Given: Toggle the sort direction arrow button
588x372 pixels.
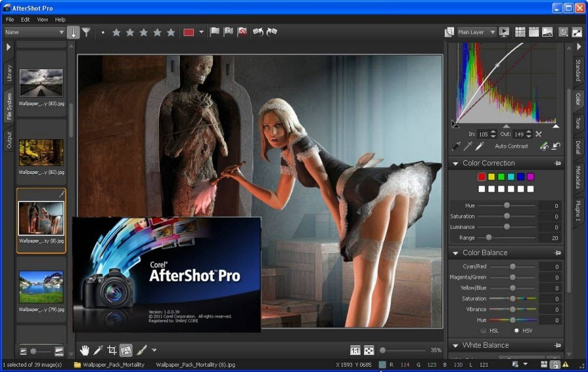Looking at the screenshot, I should tap(73, 32).
